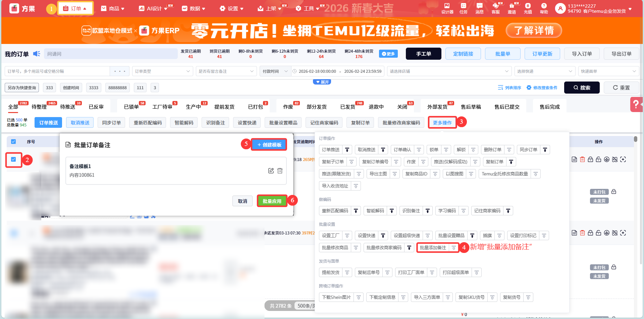Toggle the pin beside 删除订单
Image resolution: width=644 pixels, height=319 pixels.
(x=509, y=150)
